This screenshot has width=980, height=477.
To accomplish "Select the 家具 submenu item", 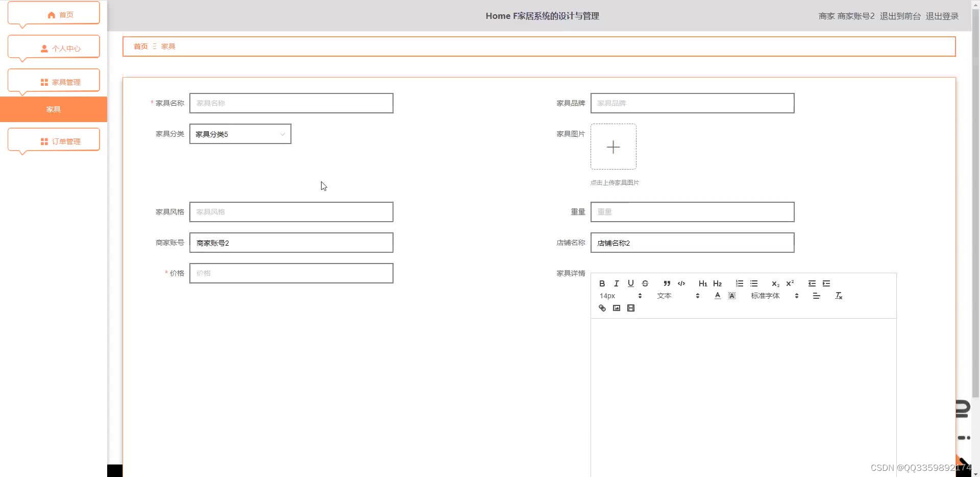I will [54, 109].
